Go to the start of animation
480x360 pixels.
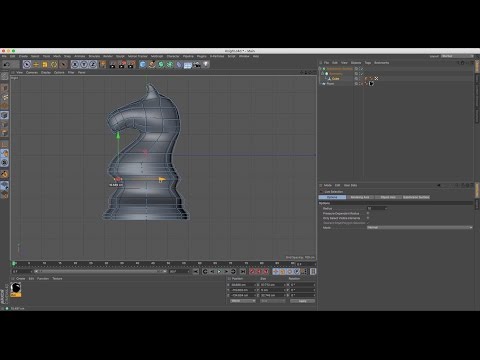pyautogui.click(x=196, y=272)
